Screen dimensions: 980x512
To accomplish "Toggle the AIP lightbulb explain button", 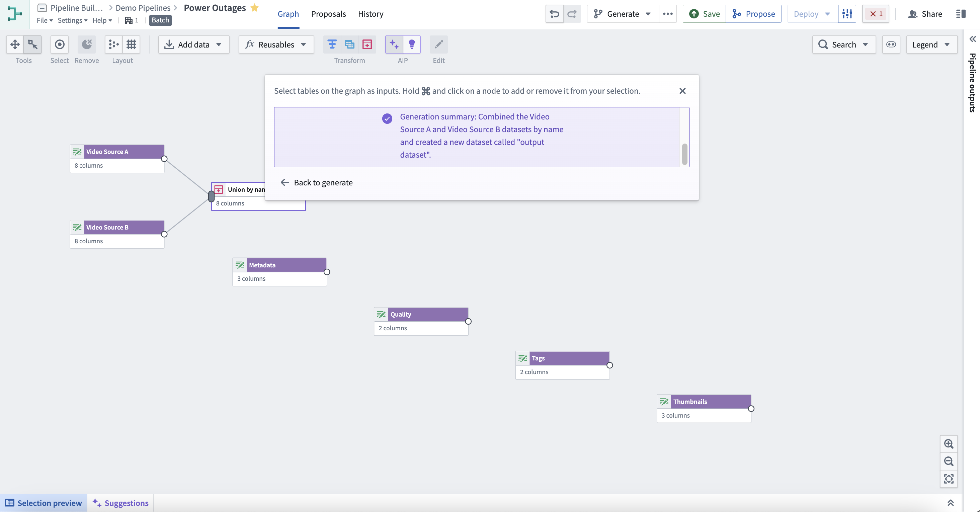I will tap(412, 45).
